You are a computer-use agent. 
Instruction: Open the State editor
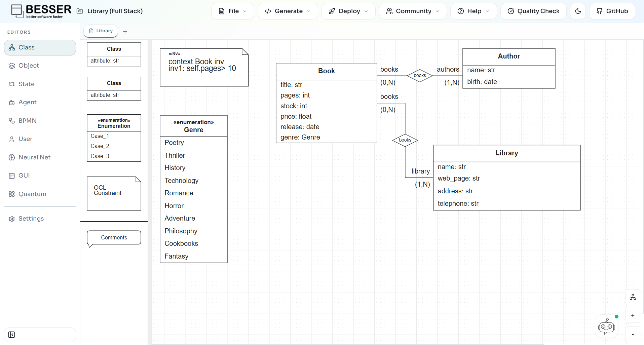coord(40,84)
